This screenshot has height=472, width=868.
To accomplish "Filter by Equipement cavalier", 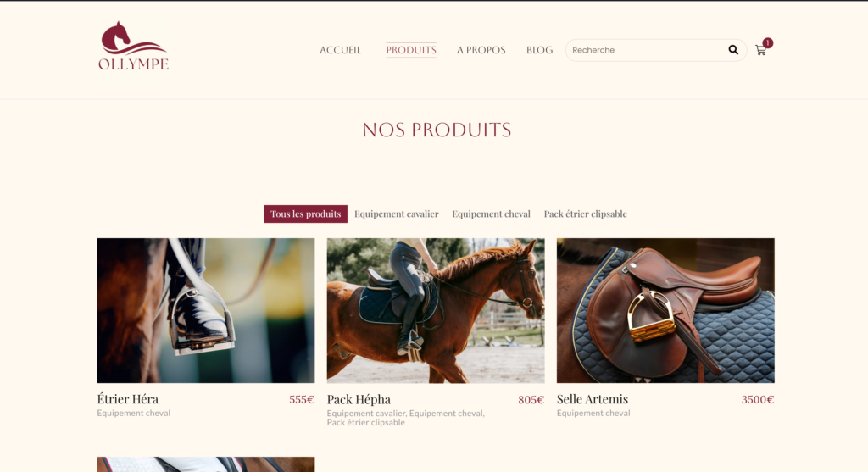I will coord(397,214).
